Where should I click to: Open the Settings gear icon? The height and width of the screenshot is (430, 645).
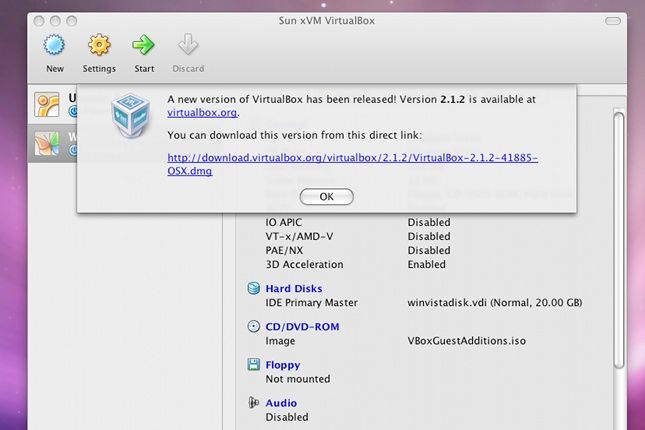99,45
